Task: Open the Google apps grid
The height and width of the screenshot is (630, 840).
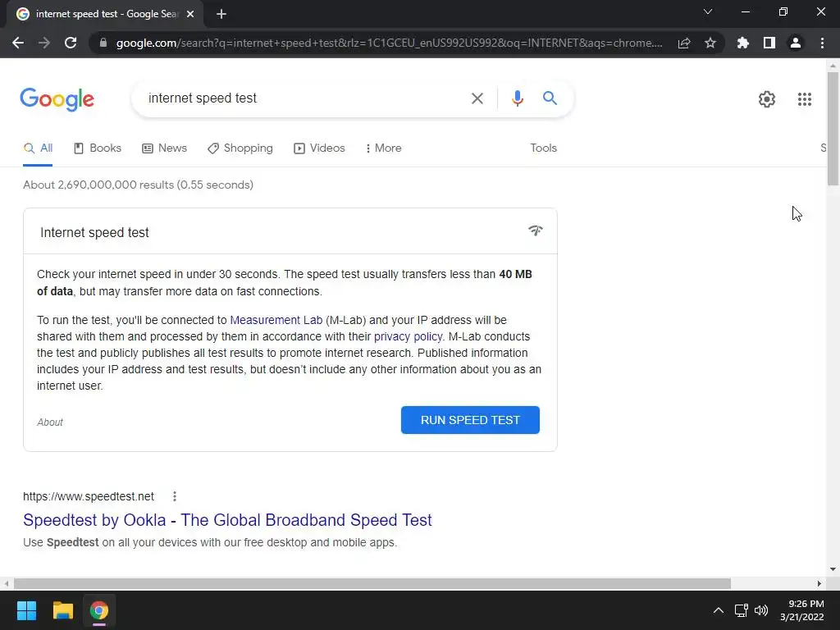Action: coord(804,99)
